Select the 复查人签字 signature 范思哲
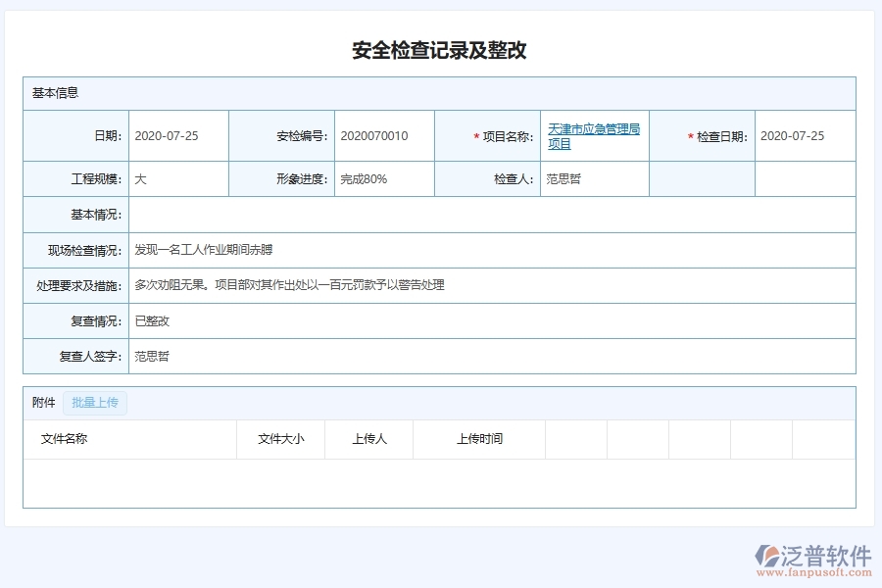Image resolution: width=882 pixels, height=588 pixels. point(152,356)
